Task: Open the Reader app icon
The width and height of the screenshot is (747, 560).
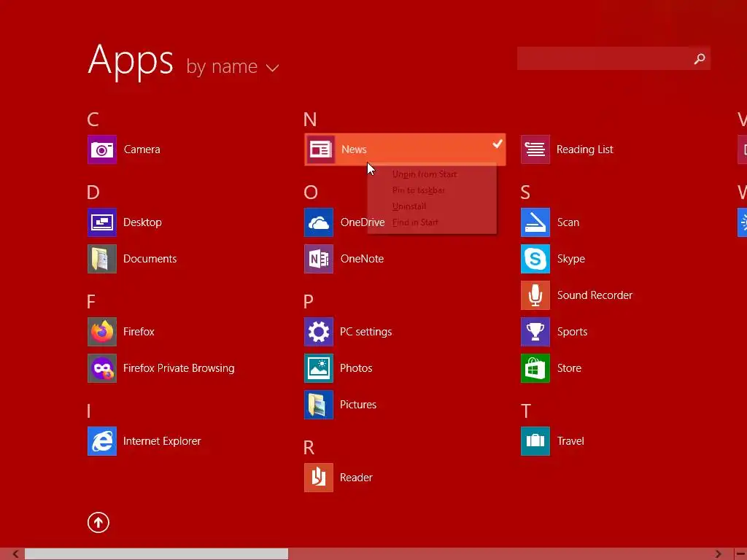Action: point(319,477)
